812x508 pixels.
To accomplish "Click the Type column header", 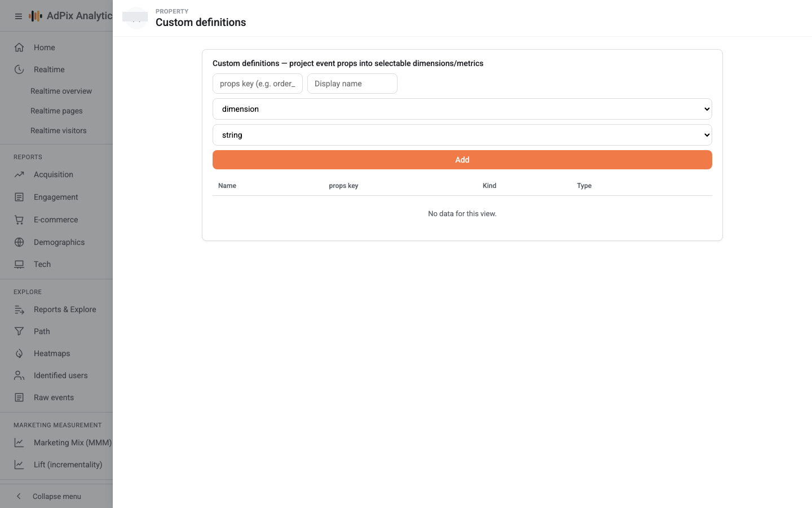I will (x=584, y=186).
